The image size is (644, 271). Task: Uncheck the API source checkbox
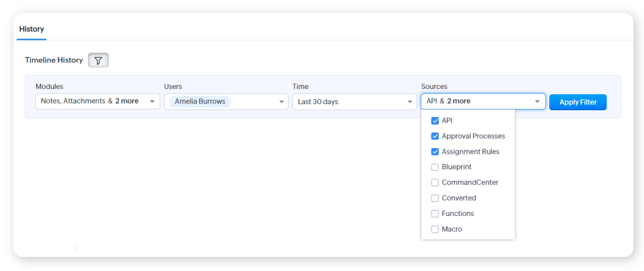click(435, 121)
